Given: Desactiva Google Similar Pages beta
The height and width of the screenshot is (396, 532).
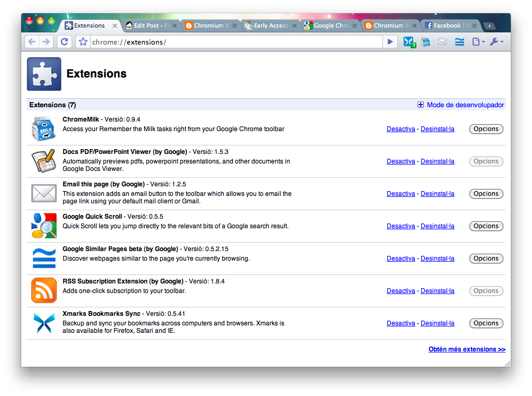Looking at the screenshot, I should click(x=400, y=259).
